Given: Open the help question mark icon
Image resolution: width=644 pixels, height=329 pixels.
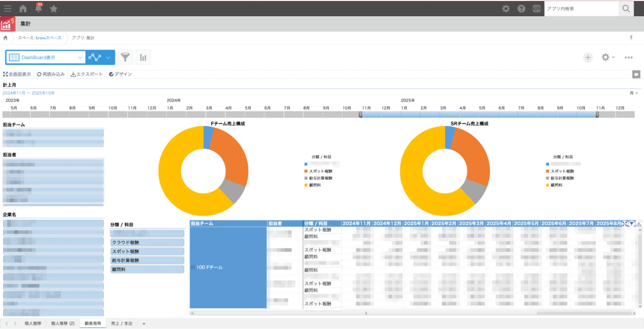Looking at the screenshot, I should (521, 8).
